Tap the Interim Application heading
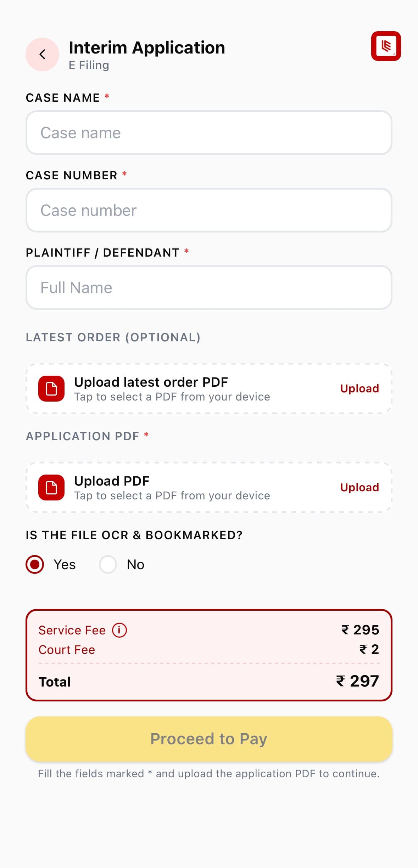 point(147,47)
